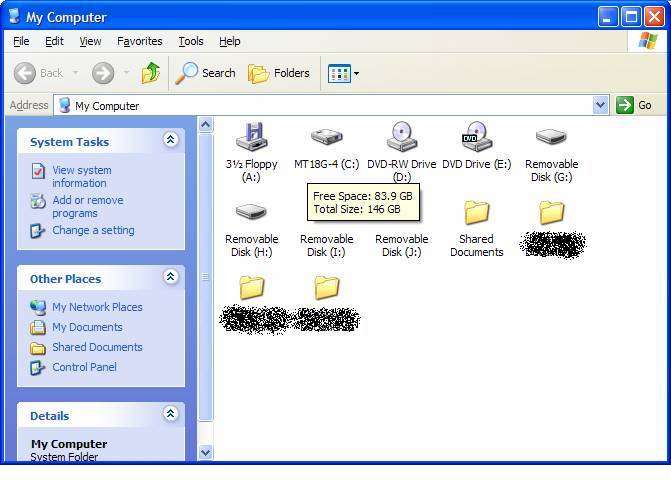Go to Control Panel link
Image resolution: width=671 pixels, height=480 pixels.
point(84,367)
